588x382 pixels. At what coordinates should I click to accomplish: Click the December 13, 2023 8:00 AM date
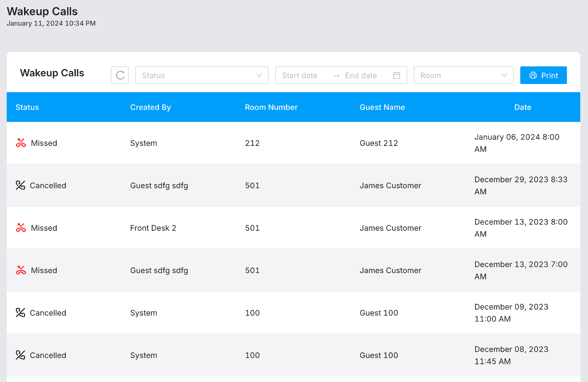[x=521, y=228]
